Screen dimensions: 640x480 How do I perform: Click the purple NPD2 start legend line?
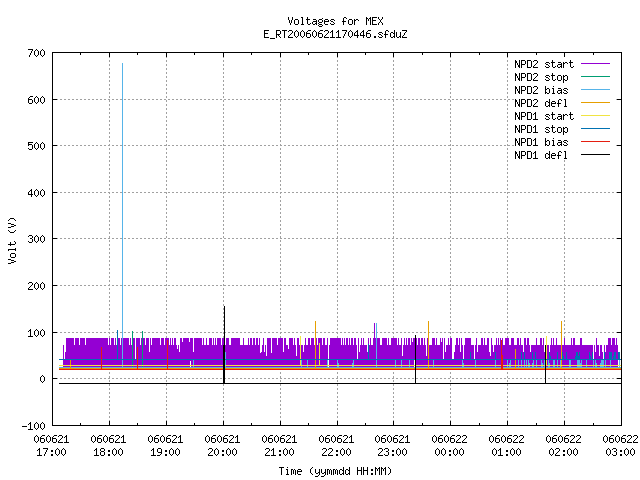click(x=595, y=64)
